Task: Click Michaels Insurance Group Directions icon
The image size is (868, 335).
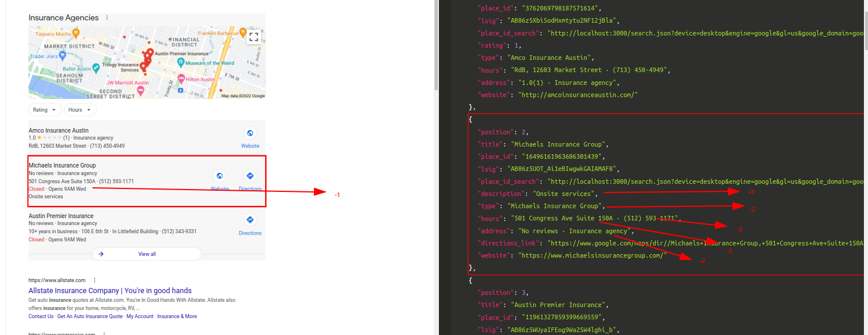Action: click(x=250, y=176)
